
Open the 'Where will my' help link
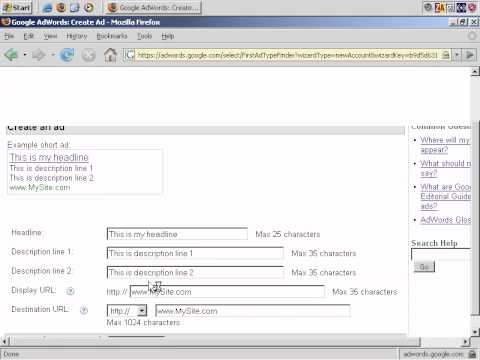(x=445, y=145)
